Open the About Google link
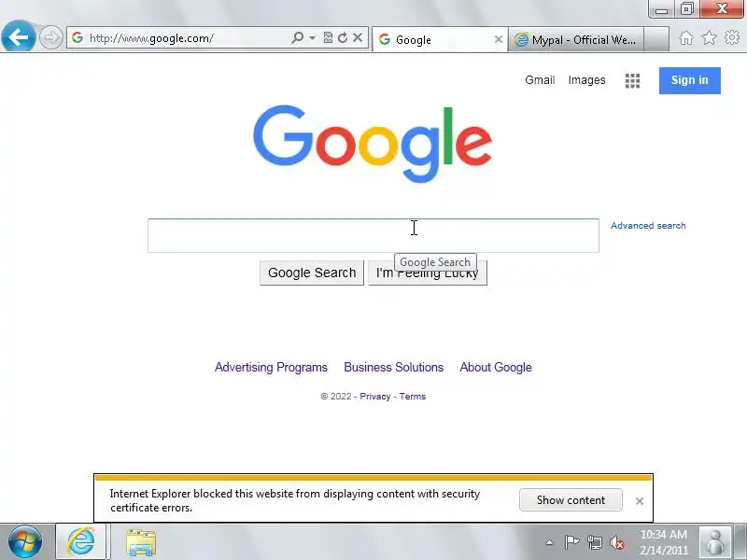The height and width of the screenshot is (560, 747). (496, 367)
